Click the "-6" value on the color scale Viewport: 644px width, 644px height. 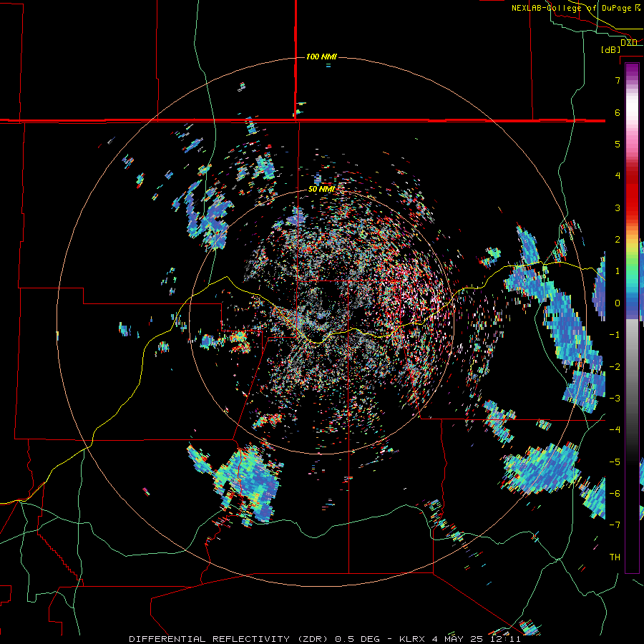click(x=615, y=494)
